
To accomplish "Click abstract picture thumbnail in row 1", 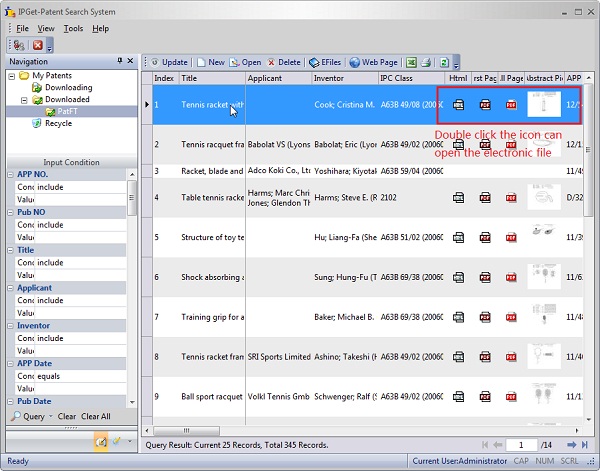I will click(544, 104).
